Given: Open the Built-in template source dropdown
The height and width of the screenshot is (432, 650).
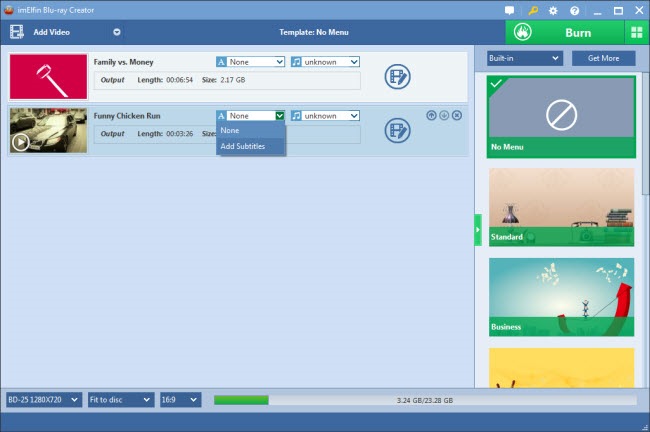Looking at the screenshot, I should (525, 58).
